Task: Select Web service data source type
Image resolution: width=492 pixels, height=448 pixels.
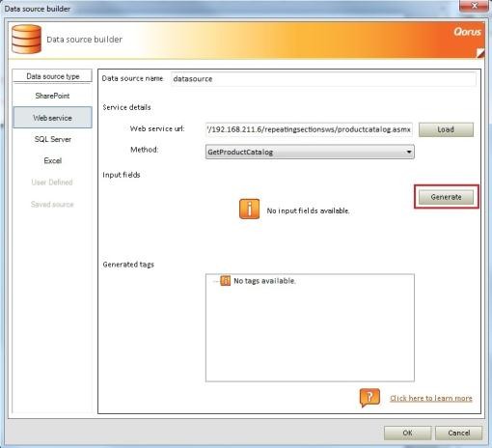Action: (52, 118)
